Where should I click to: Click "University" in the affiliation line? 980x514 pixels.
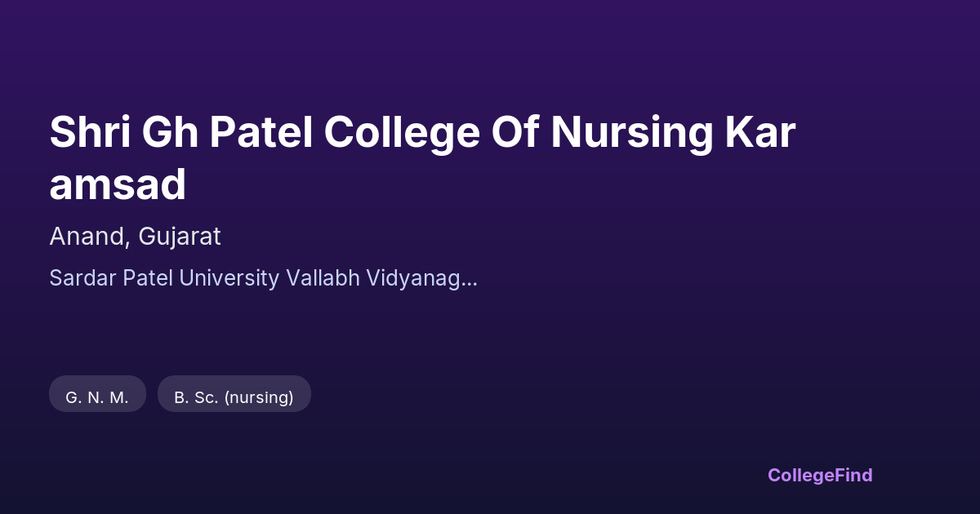229,278
